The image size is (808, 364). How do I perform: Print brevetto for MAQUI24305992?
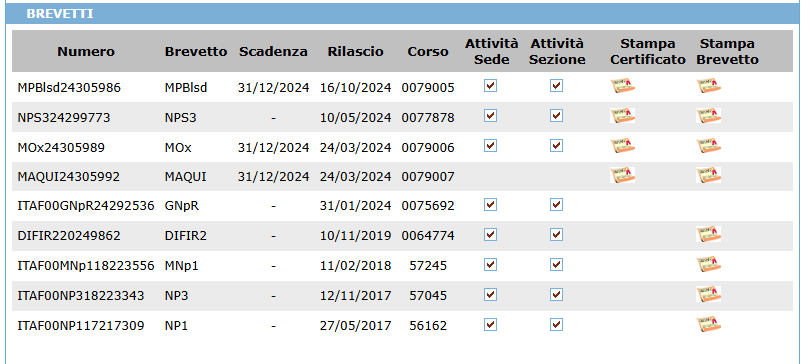coord(709,175)
